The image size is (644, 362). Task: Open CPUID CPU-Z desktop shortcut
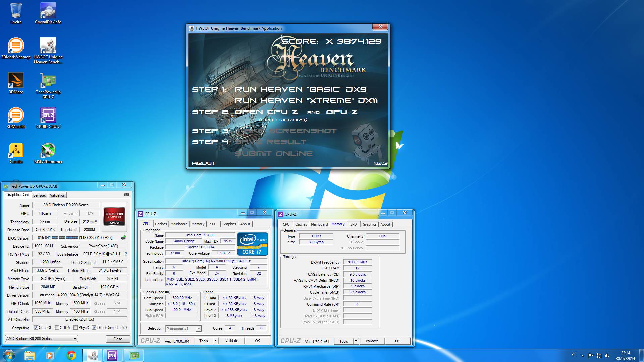[48, 118]
